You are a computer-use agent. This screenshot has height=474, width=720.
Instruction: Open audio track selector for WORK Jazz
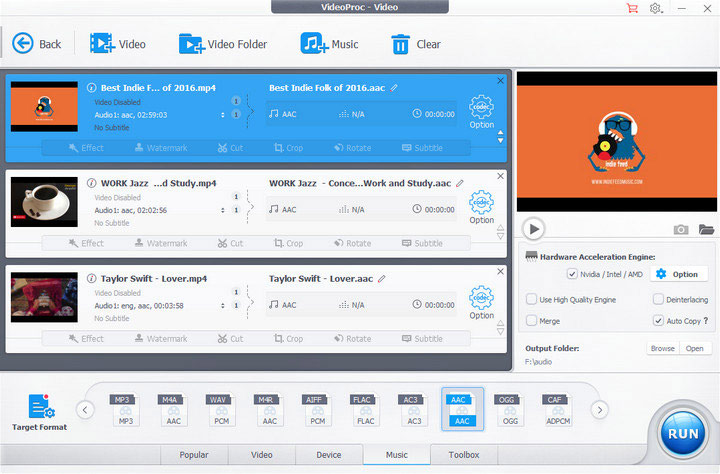(223, 210)
